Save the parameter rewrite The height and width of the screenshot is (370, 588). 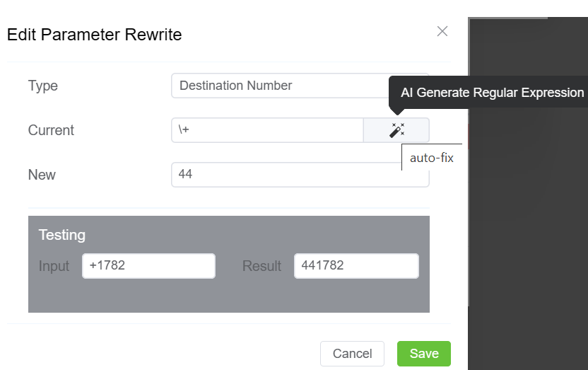coord(423,354)
